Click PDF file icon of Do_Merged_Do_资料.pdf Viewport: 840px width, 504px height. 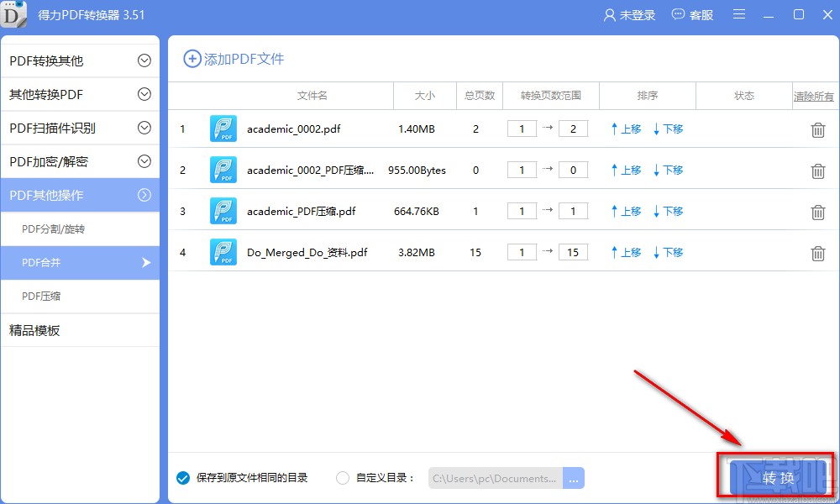point(223,252)
